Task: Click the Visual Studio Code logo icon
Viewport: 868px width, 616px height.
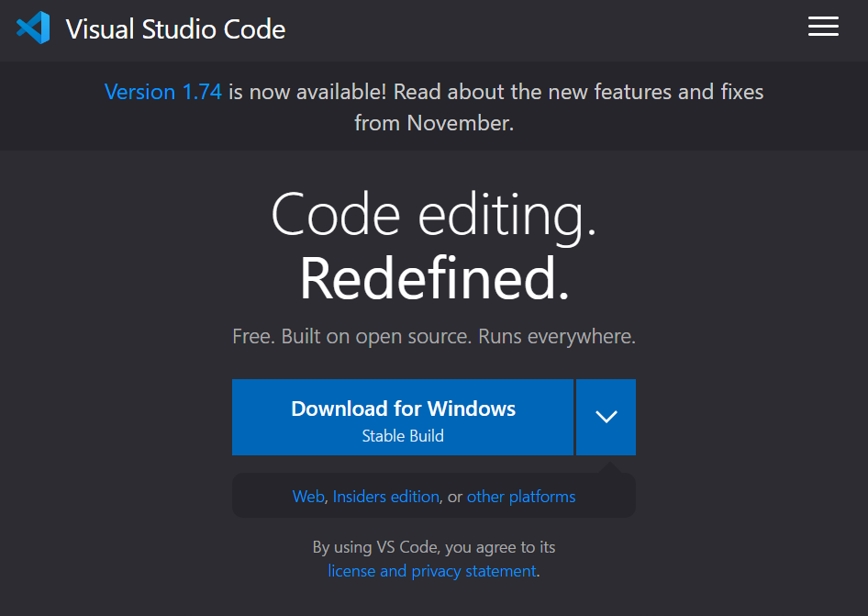Action: pos(33,28)
